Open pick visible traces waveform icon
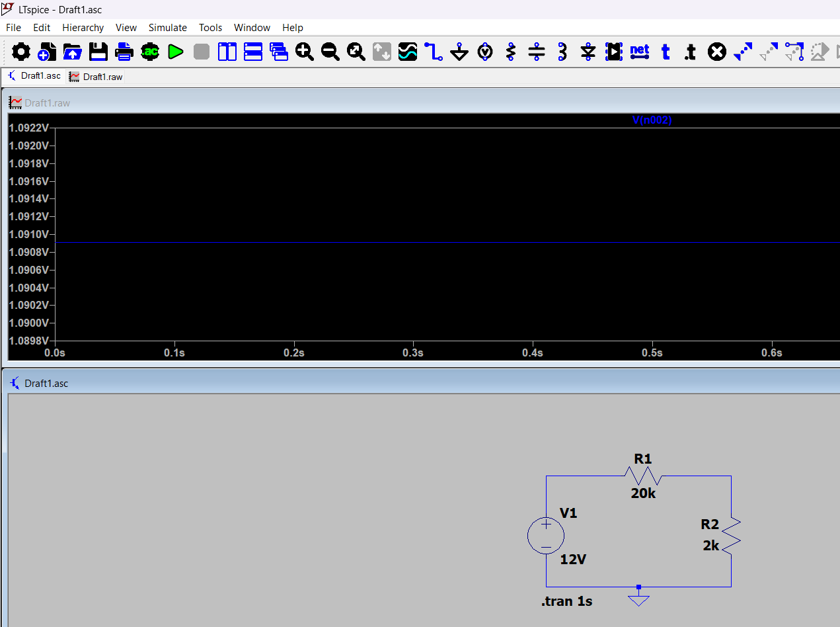840x627 pixels. [x=408, y=52]
